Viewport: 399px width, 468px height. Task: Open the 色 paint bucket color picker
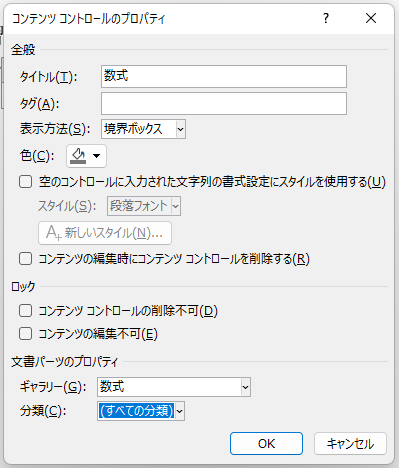click(86, 156)
